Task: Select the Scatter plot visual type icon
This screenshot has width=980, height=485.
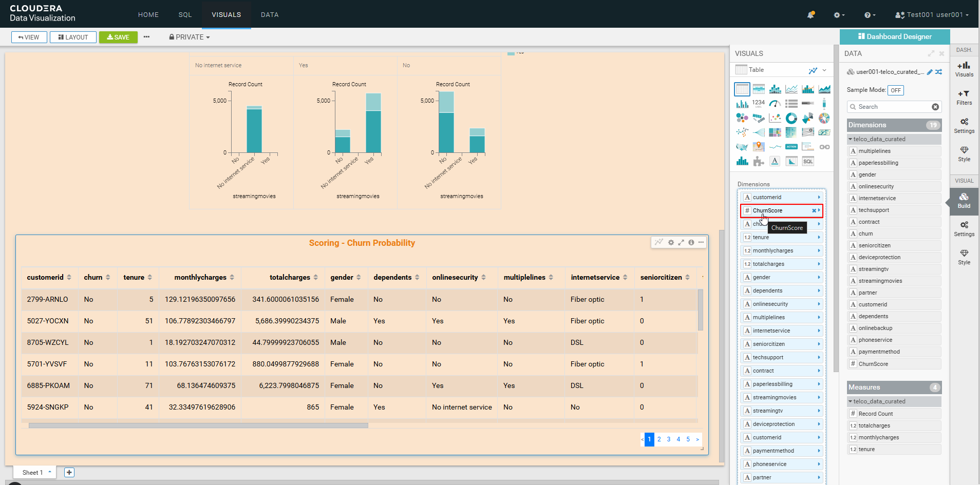Action: click(x=775, y=118)
